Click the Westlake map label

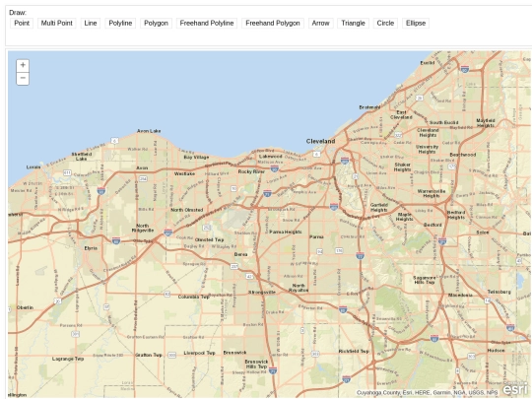click(x=184, y=173)
